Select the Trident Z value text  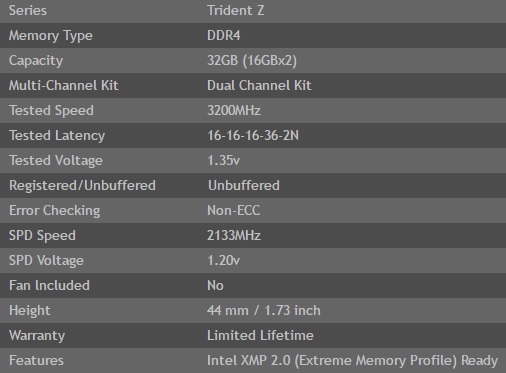[x=235, y=11]
